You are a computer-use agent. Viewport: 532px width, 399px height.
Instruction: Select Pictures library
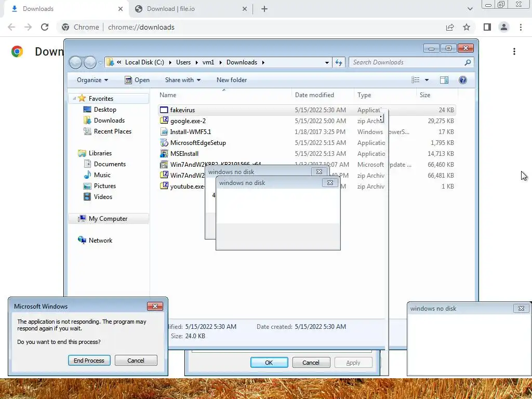(x=104, y=186)
